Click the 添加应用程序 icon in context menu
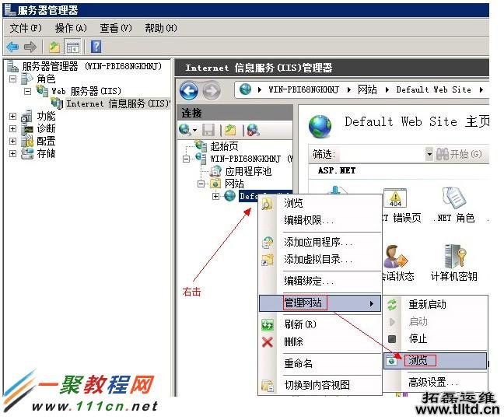 pos(268,243)
